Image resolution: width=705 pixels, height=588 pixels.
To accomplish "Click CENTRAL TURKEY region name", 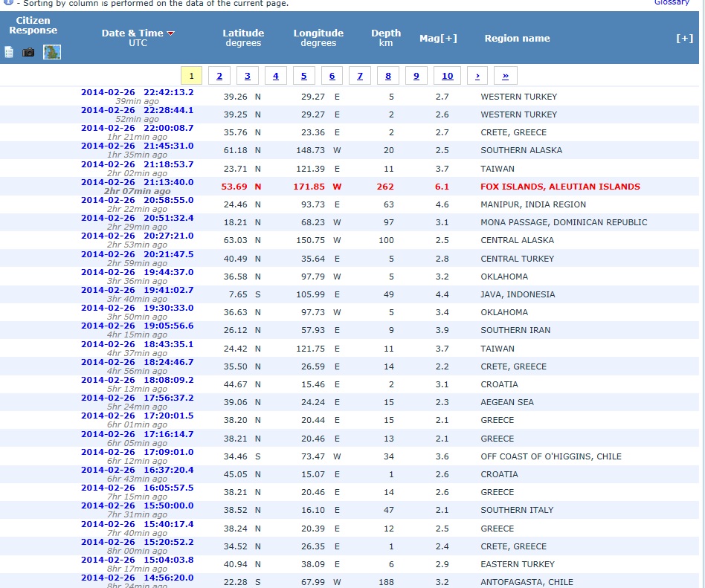I will 517,259.
